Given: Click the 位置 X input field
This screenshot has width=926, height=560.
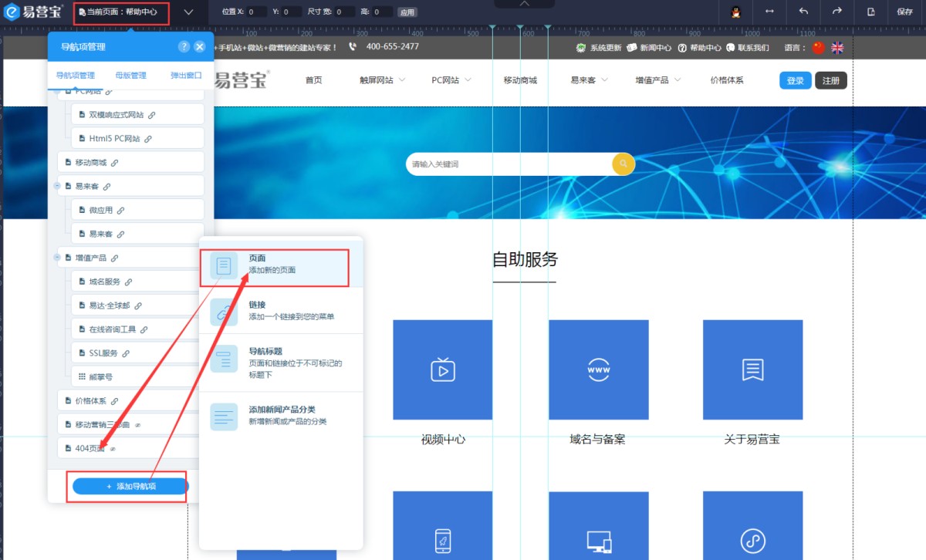Looking at the screenshot, I should (x=255, y=12).
